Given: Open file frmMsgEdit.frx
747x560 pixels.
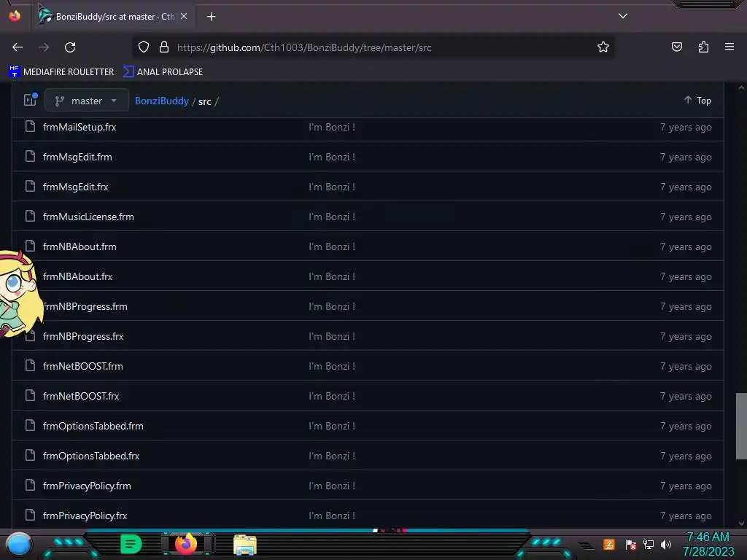Looking at the screenshot, I should [76, 187].
